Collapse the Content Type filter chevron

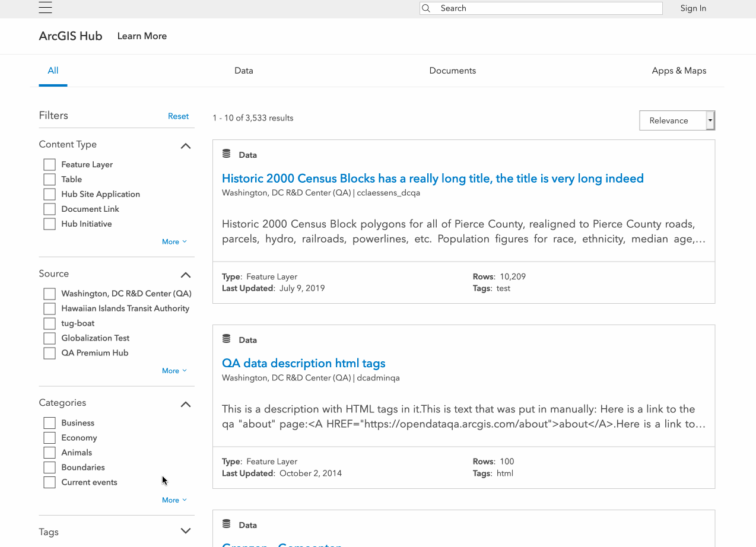click(186, 145)
